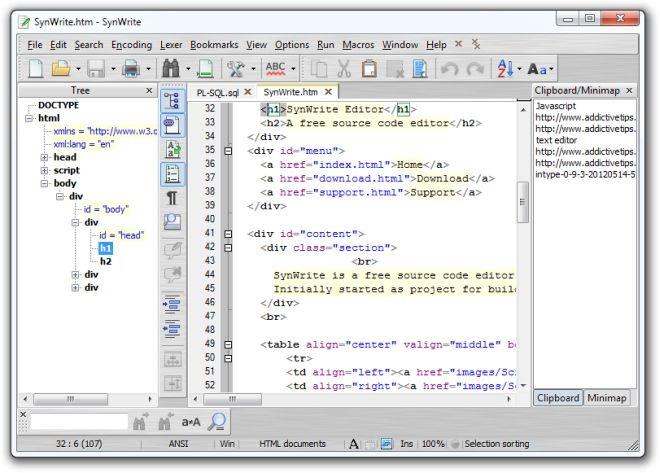Click the uncomment lines icon
660x473 pixels.
coord(172,274)
